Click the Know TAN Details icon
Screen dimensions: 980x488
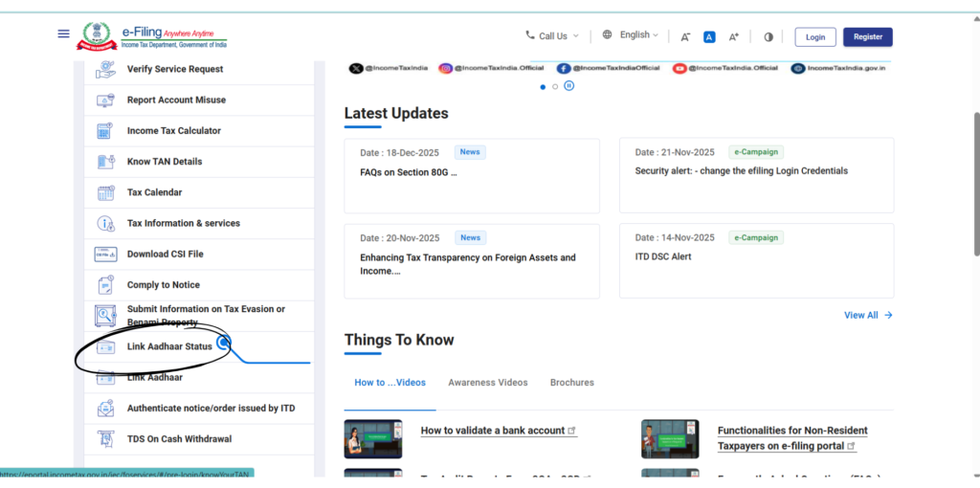(105, 162)
